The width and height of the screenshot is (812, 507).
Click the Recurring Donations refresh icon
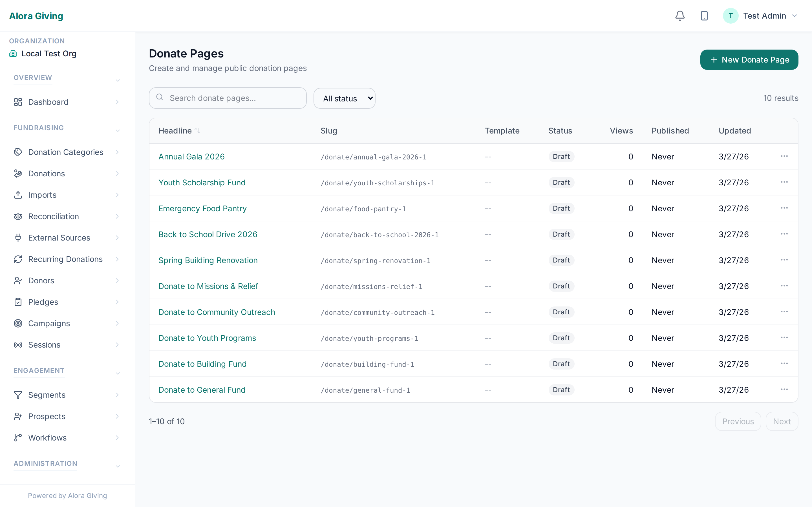click(x=18, y=259)
